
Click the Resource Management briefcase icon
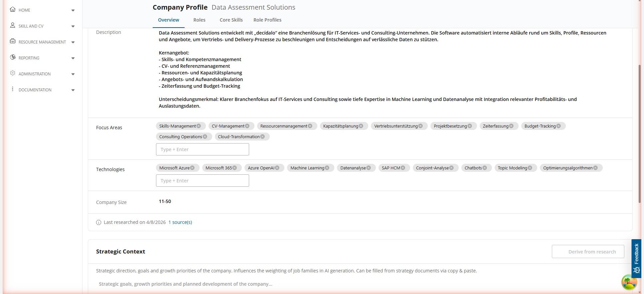point(13,41)
